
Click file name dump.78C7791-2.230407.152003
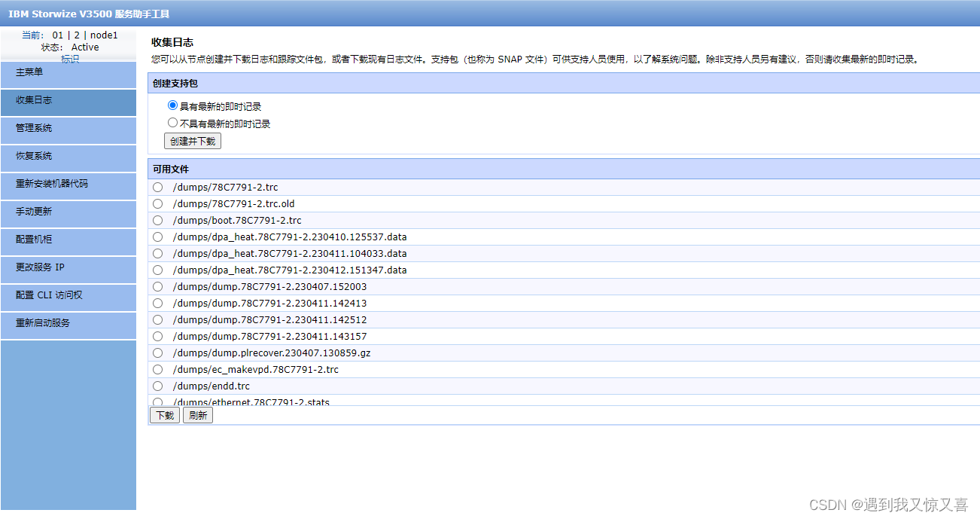pos(269,287)
